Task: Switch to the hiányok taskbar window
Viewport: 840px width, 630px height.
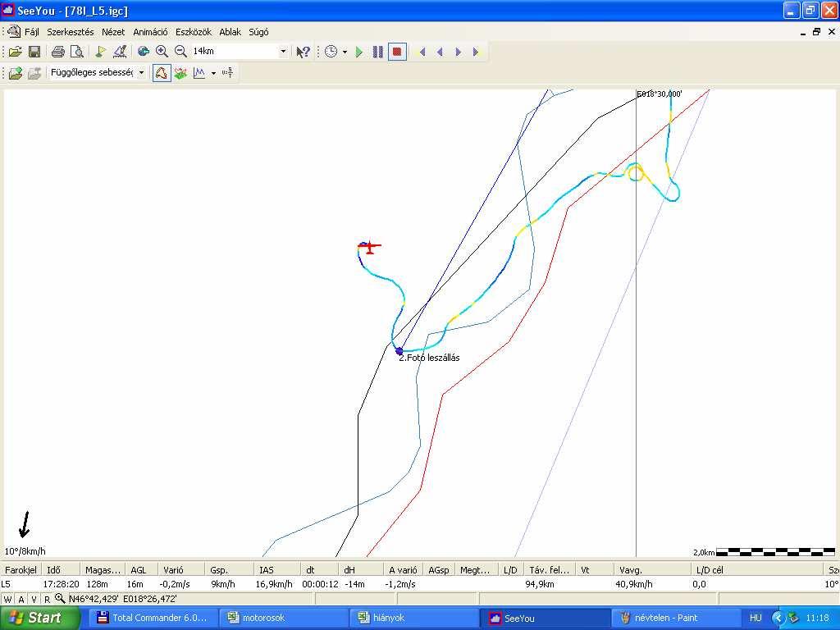Action: (414, 619)
